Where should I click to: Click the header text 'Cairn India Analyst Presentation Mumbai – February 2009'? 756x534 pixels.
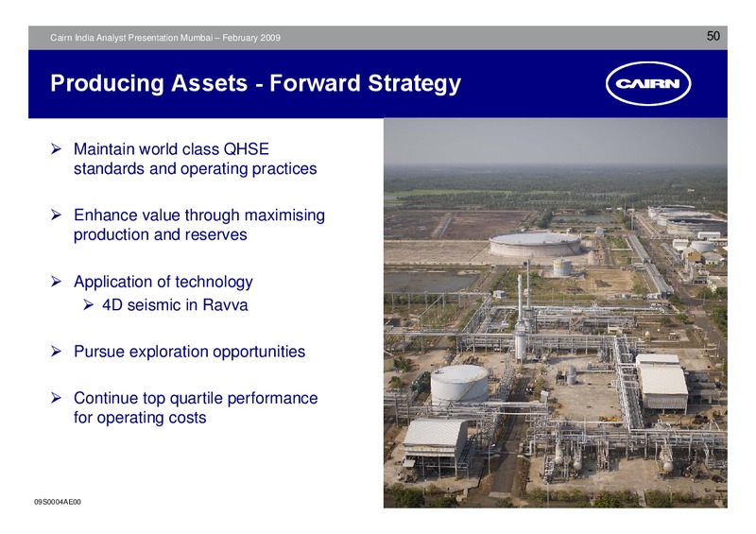[x=165, y=38]
